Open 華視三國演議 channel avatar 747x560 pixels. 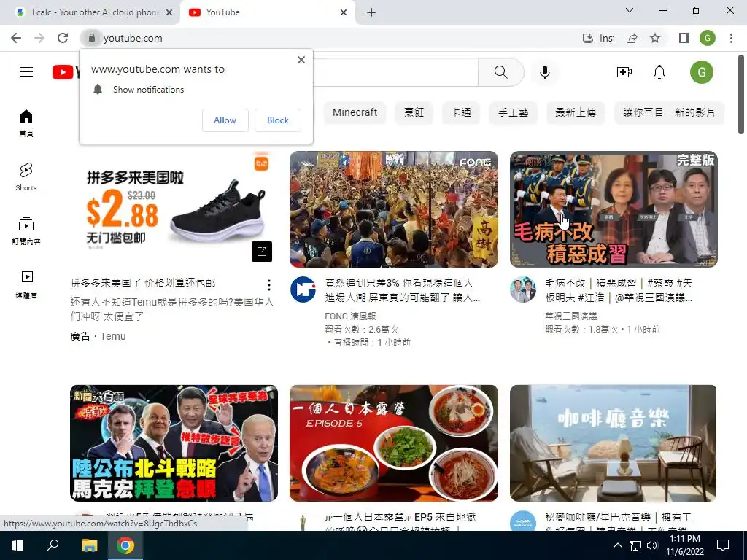point(522,289)
